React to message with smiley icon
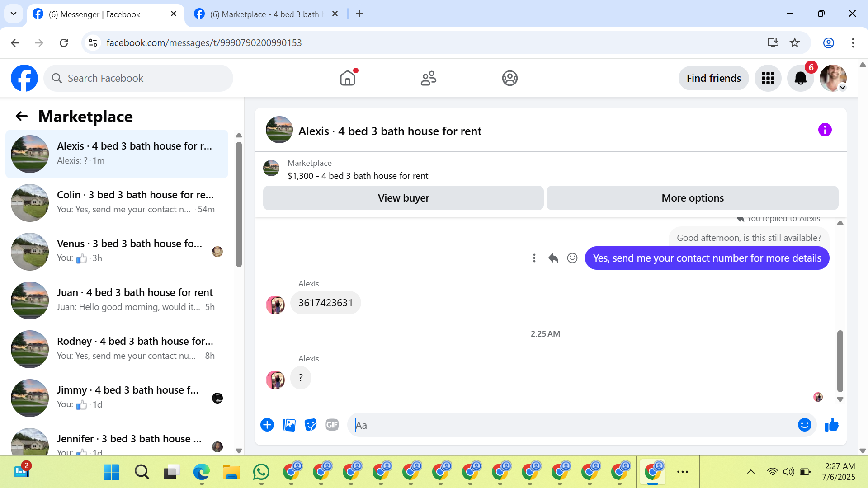Image resolution: width=868 pixels, height=488 pixels. tap(572, 258)
